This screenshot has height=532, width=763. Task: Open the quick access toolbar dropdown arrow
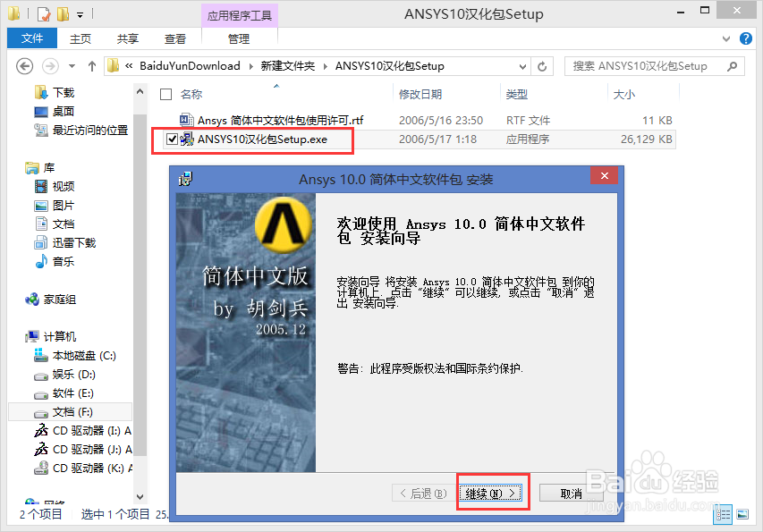[x=79, y=13]
